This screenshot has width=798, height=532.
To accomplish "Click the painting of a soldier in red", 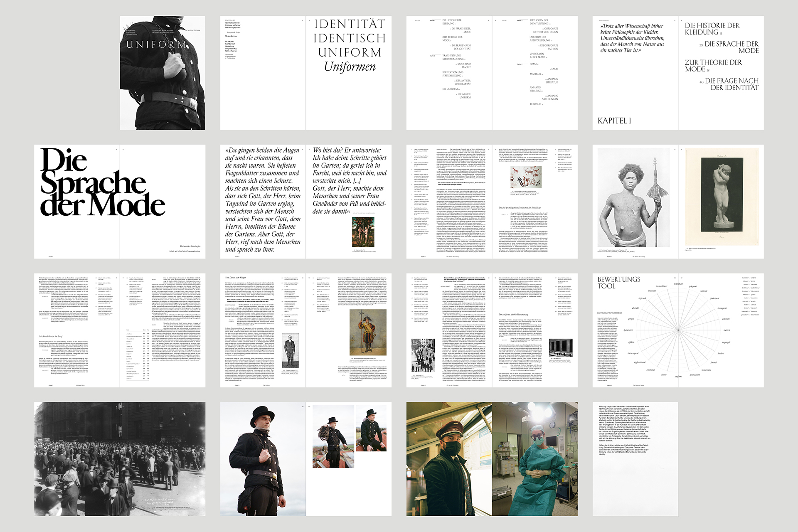I will [368, 332].
